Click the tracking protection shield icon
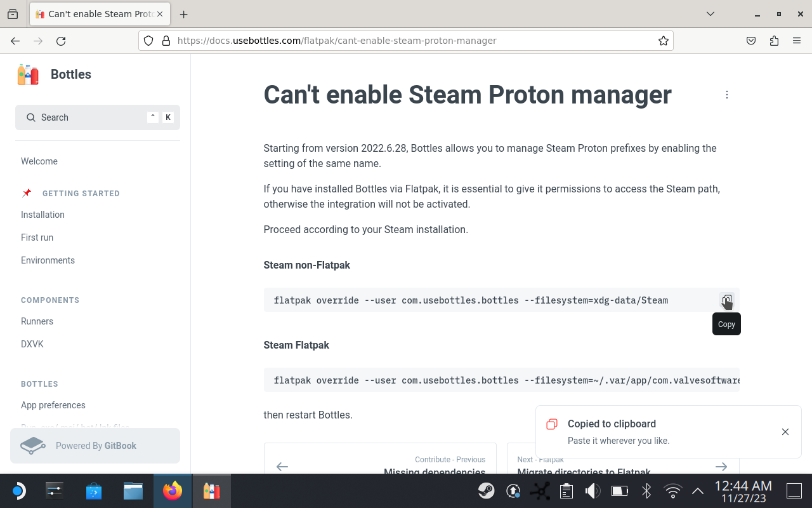812x508 pixels. (148, 41)
